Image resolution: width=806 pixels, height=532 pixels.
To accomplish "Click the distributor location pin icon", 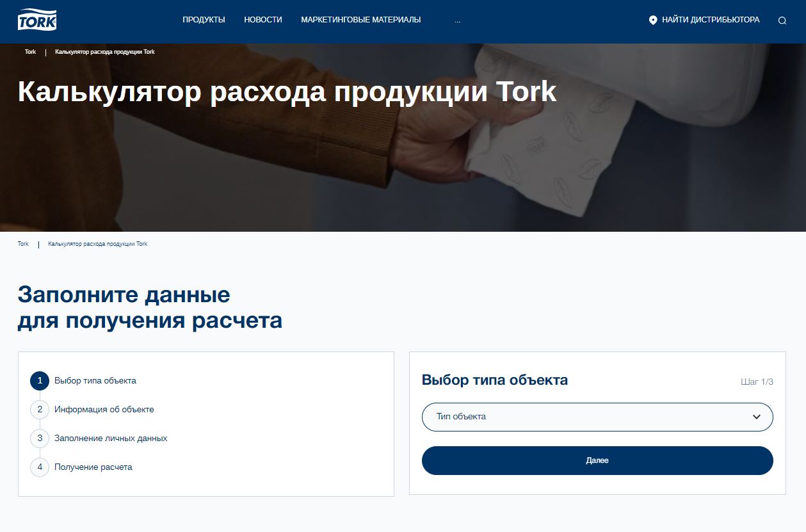I will (x=653, y=20).
